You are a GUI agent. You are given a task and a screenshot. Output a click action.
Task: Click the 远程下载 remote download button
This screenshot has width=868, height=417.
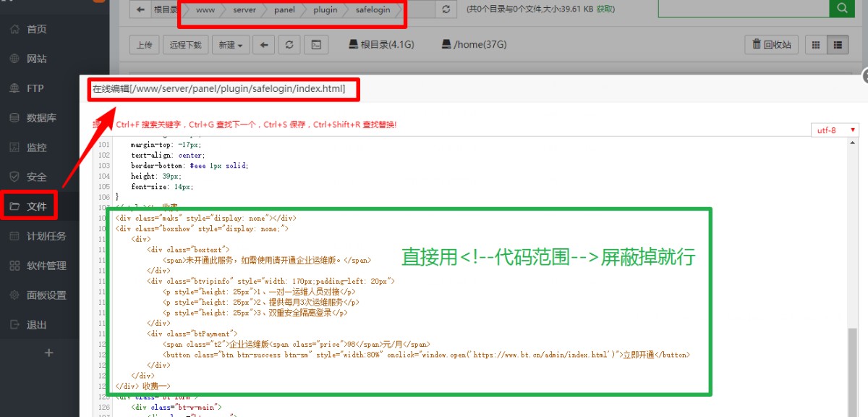tap(185, 45)
